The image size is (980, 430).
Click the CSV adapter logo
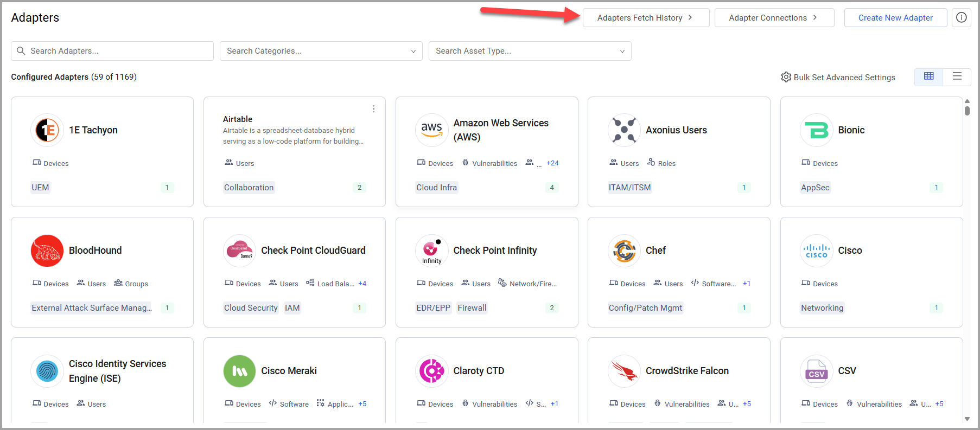point(817,371)
